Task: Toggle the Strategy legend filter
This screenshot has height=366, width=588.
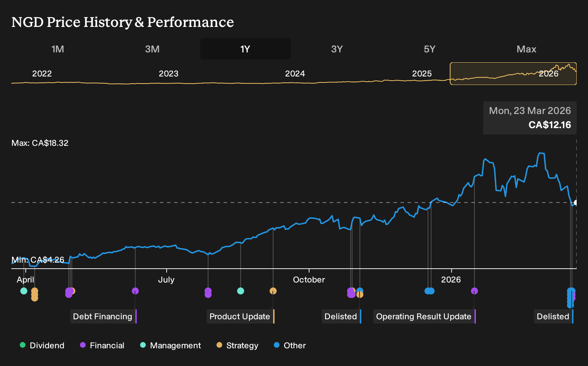Action: [237, 345]
